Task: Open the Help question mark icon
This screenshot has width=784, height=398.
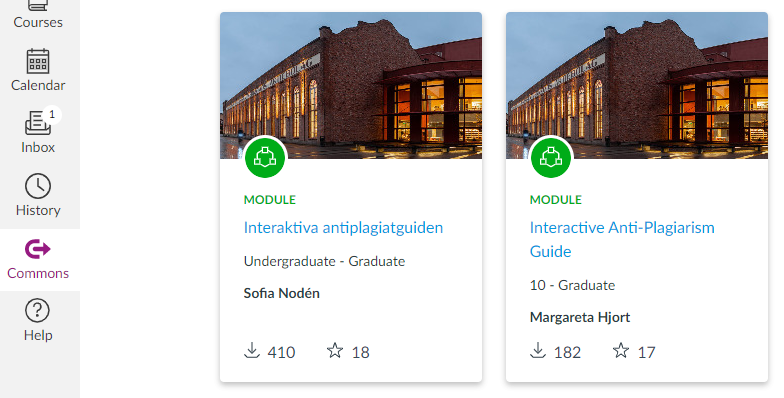Action: point(38,310)
